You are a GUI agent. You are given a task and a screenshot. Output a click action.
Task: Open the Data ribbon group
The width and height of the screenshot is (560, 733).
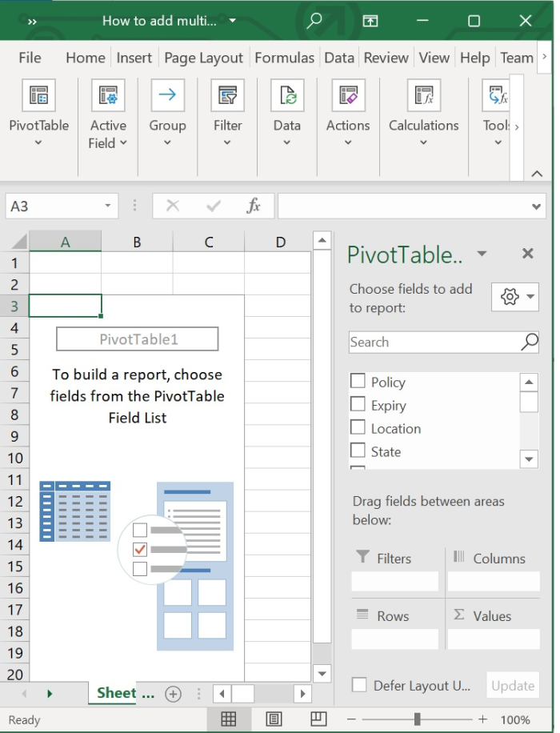(287, 113)
